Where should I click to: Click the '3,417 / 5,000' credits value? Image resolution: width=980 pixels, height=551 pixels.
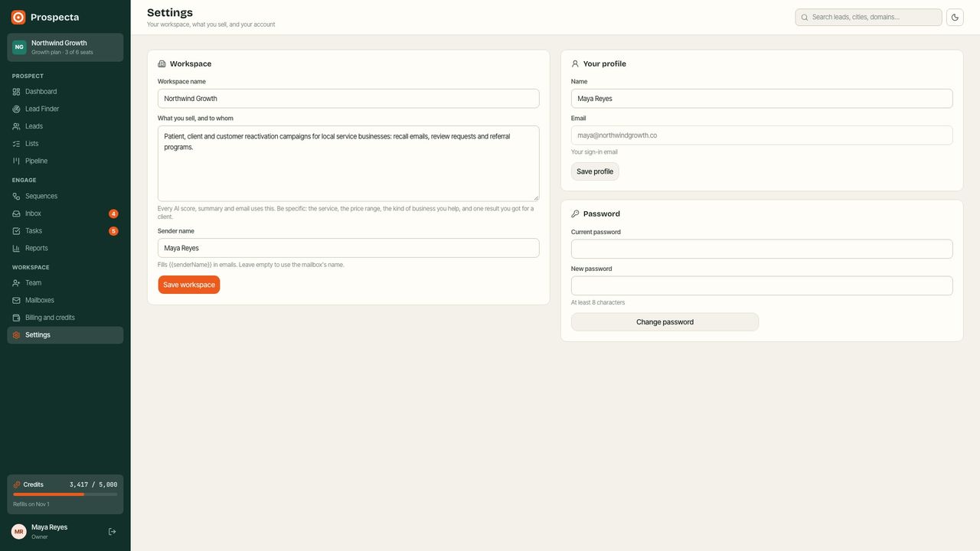pyautogui.click(x=93, y=484)
